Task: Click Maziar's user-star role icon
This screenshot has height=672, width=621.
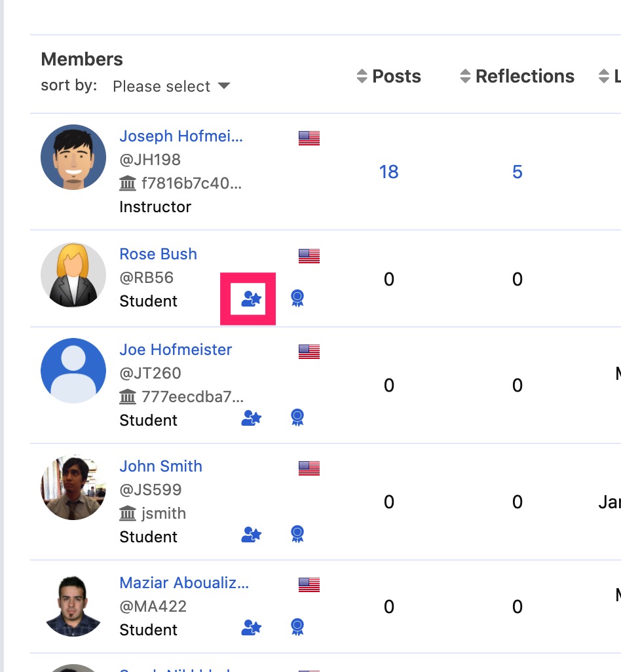Action: [252, 627]
